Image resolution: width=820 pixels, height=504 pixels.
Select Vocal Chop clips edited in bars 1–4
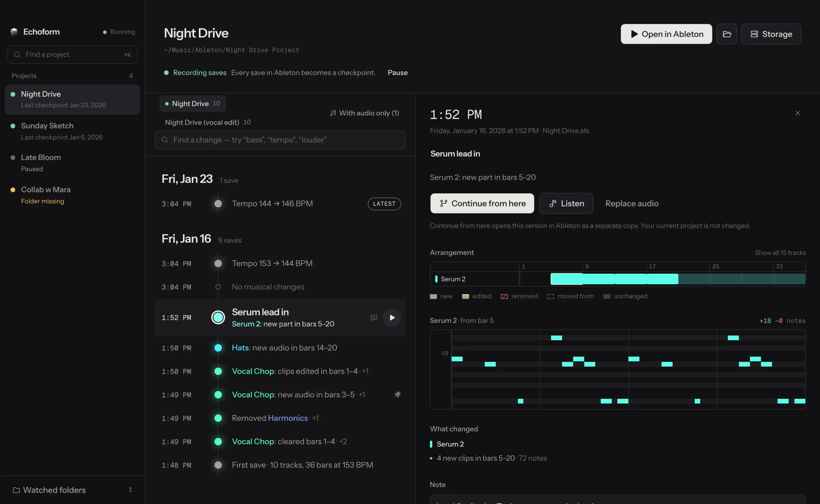[280, 371]
